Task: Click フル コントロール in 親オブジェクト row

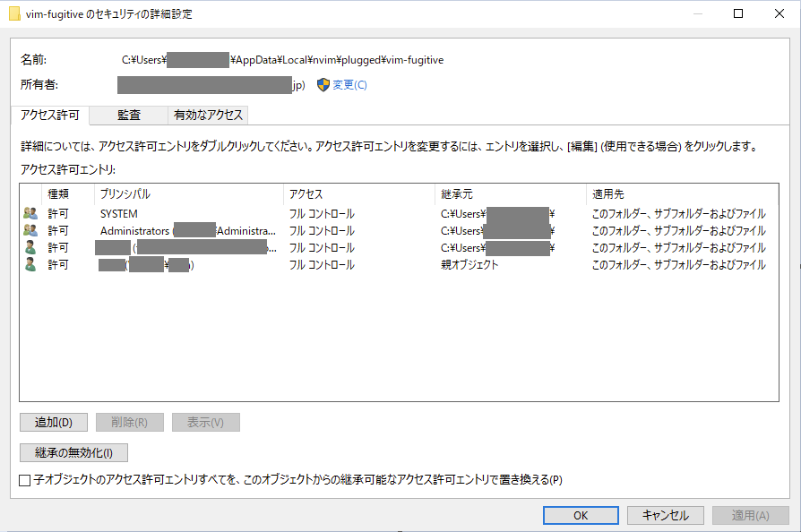Action: [322, 264]
